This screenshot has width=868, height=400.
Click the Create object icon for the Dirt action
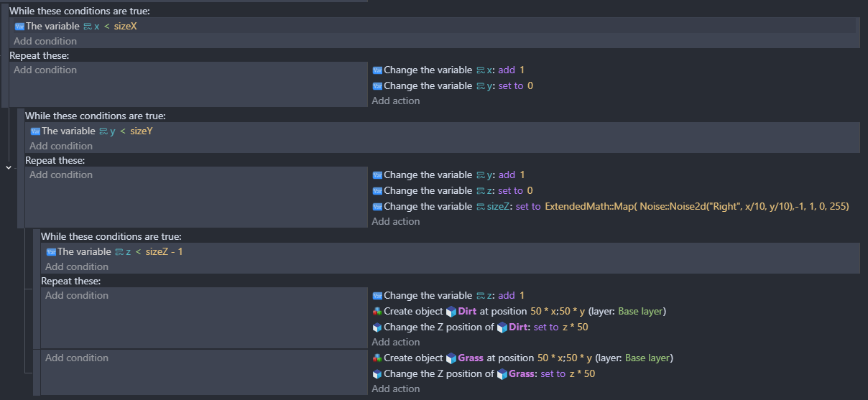point(377,312)
